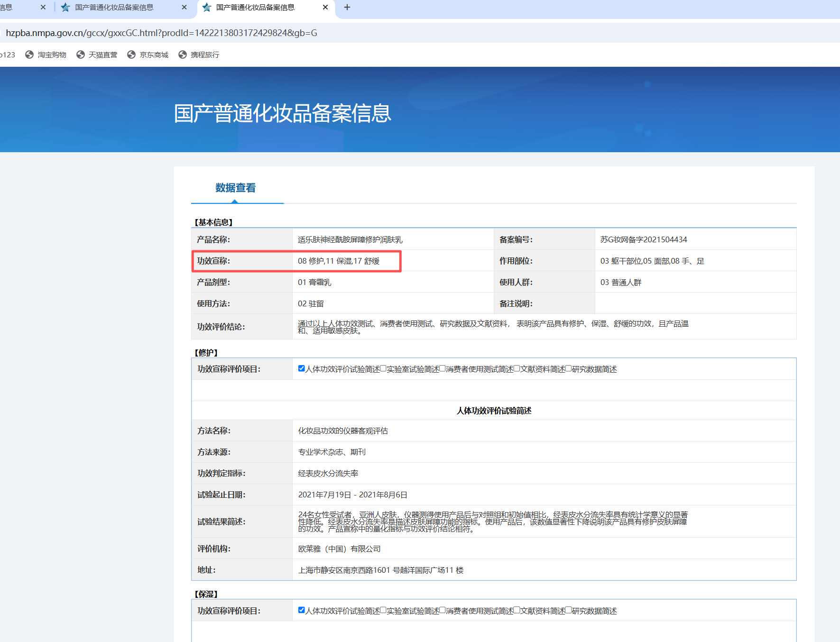Click the 备案编号 label cell
The height and width of the screenshot is (642, 840).
[545, 239]
